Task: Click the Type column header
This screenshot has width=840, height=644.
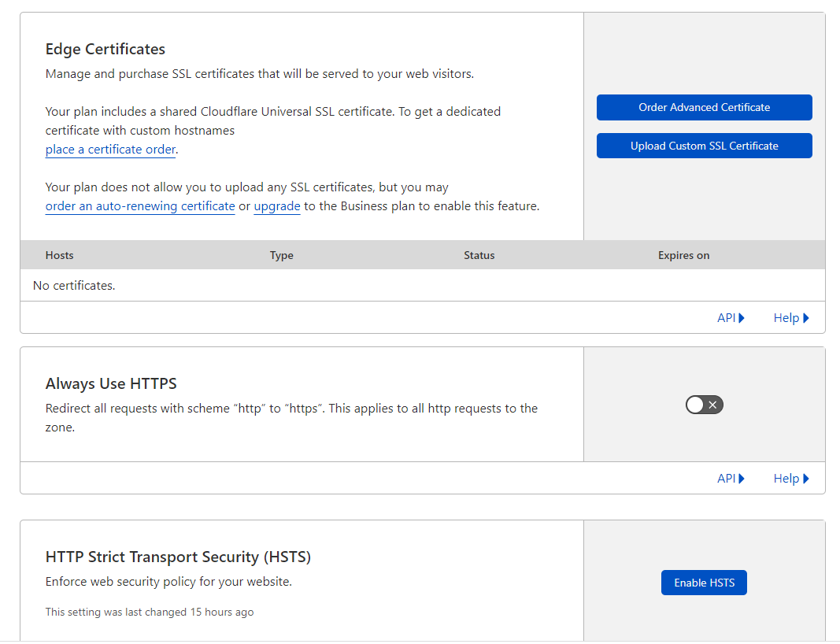Action: (x=281, y=255)
